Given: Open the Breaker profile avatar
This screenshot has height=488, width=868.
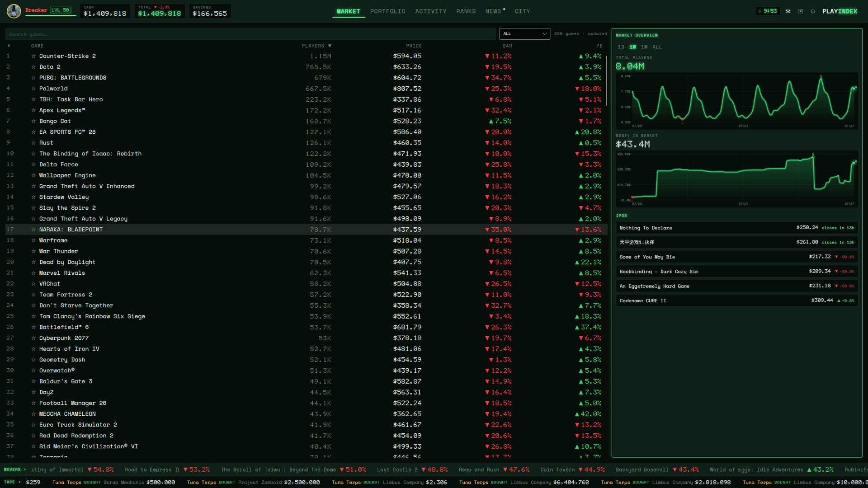Looking at the screenshot, I should pos(14,11).
